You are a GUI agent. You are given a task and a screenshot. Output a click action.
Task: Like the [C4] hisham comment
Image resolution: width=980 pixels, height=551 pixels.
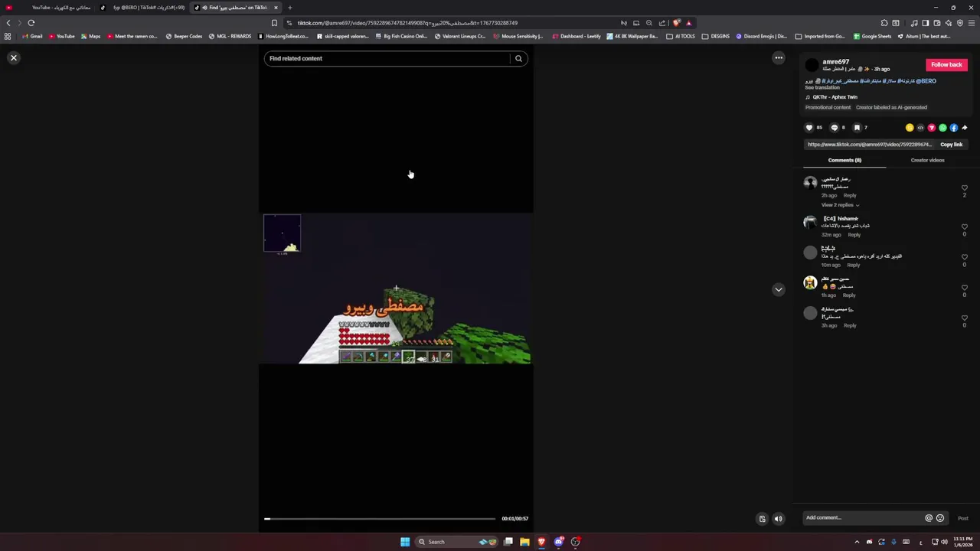pos(964,227)
